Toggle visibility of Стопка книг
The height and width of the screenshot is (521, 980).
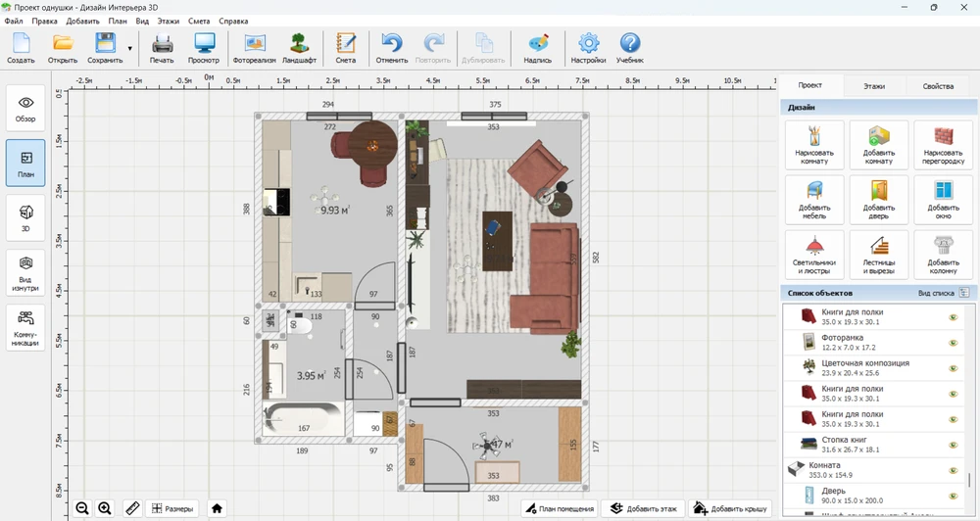point(952,445)
